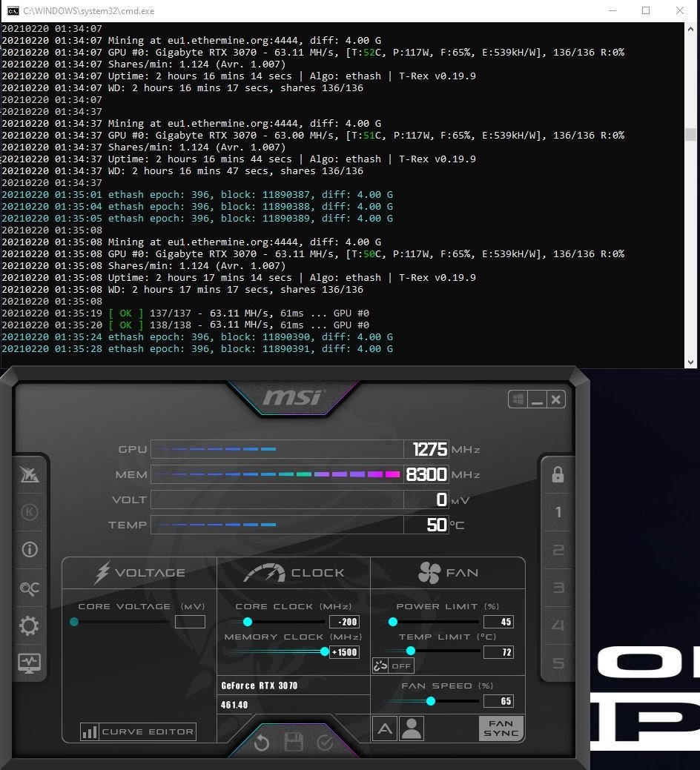Click the MSI logo at top

point(293,397)
